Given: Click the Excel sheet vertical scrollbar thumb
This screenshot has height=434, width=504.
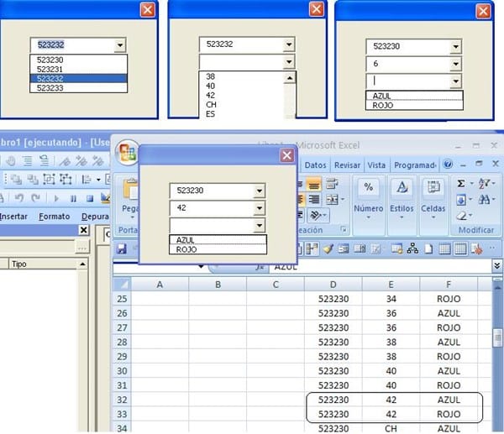Looking at the screenshot, I should 498,337.
